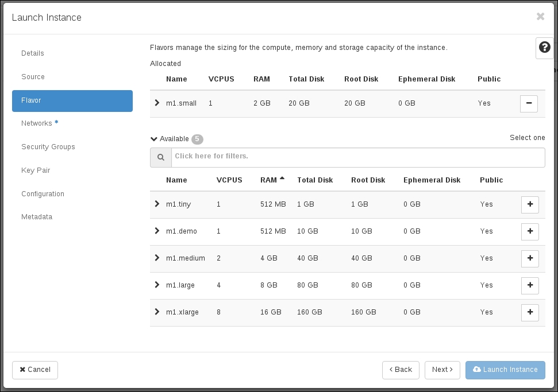Switch to the Networks step

point(37,123)
